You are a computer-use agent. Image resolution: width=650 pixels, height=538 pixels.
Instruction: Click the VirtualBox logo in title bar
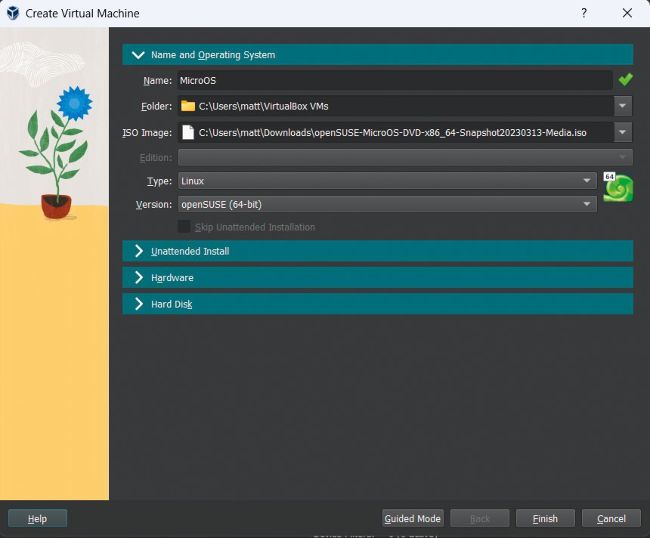coord(13,13)
